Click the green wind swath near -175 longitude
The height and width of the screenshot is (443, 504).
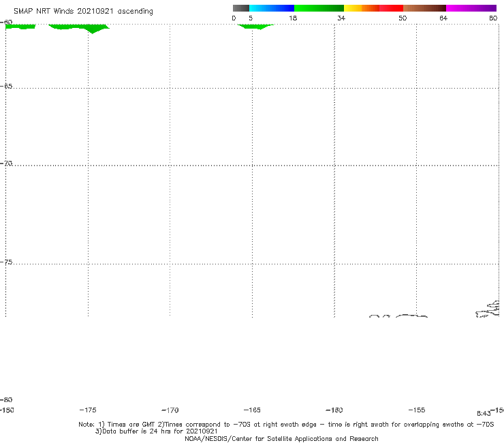pyautogui.click(x=79, y=29)
